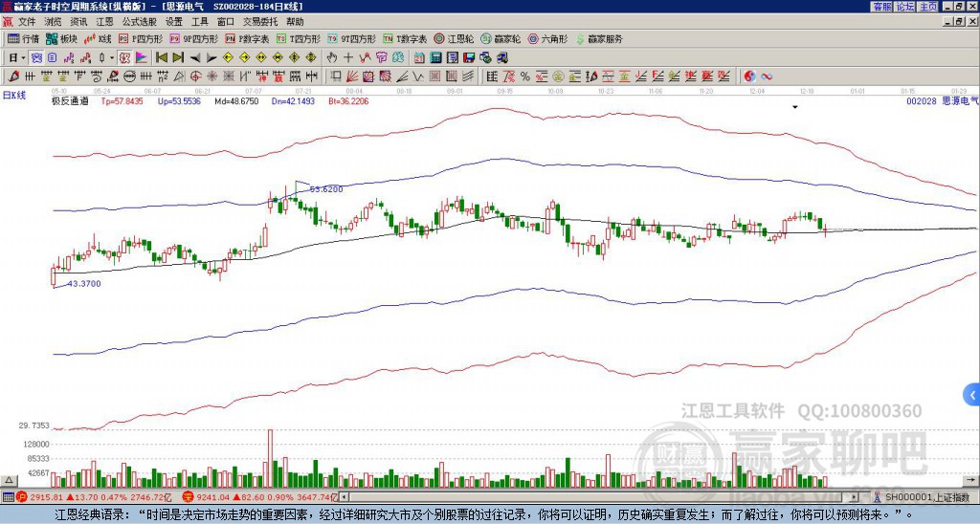
Task: Click the Bt=36.2206 indicator value
Action: [348, 100]
